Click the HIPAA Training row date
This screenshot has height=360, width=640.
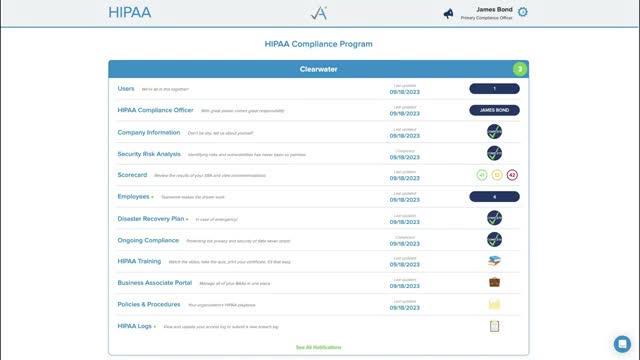click(x=404, y=264)
